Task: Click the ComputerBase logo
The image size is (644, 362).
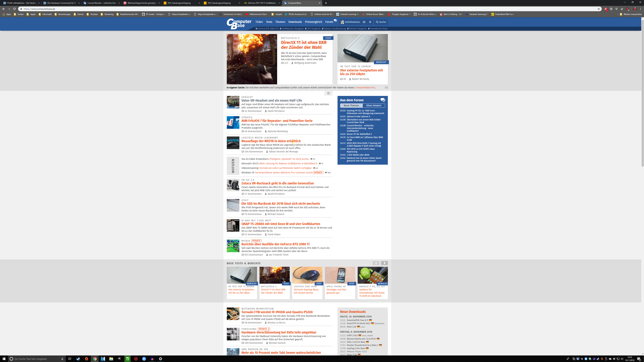Action: tap(239, 24)
